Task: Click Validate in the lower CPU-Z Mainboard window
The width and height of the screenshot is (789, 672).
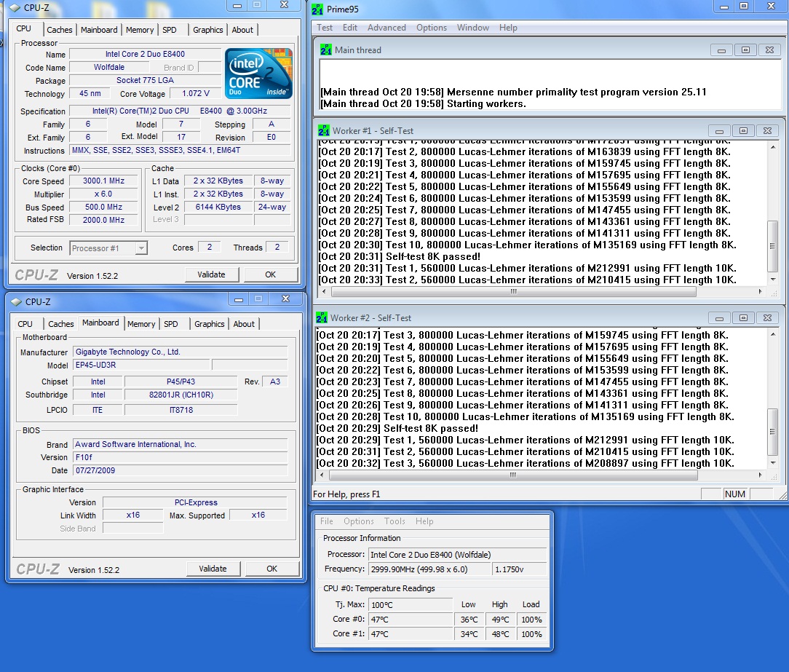Action: (213, 569)
